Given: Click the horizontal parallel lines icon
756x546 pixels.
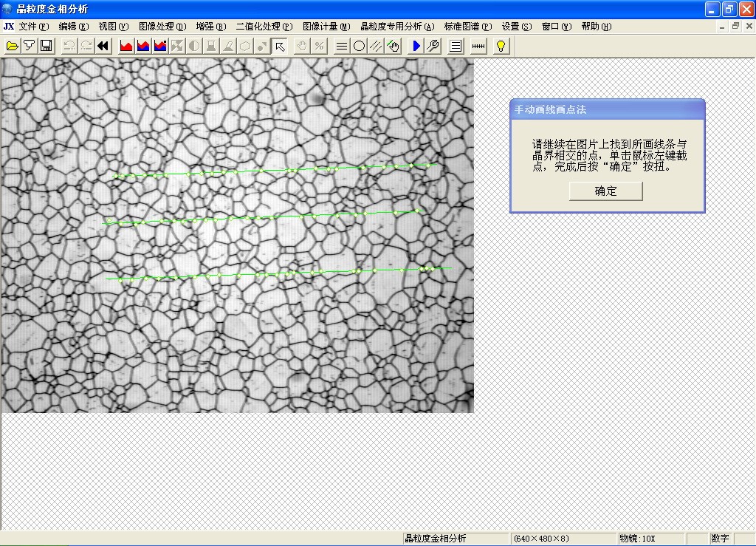Looking at the screenshot, I should pyautogui.click(x=342, y=46).
